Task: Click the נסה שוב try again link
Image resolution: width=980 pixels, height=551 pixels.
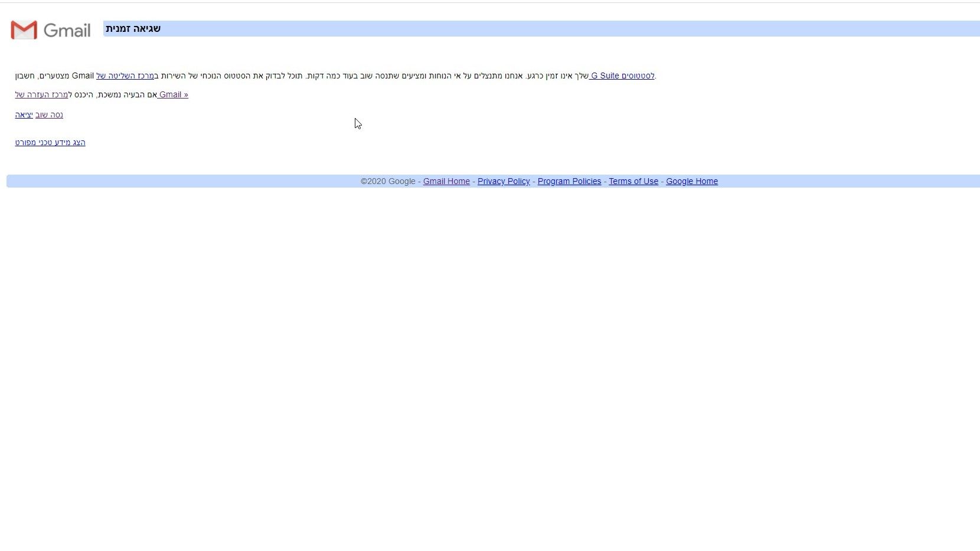Action: [x=49, y=114]
